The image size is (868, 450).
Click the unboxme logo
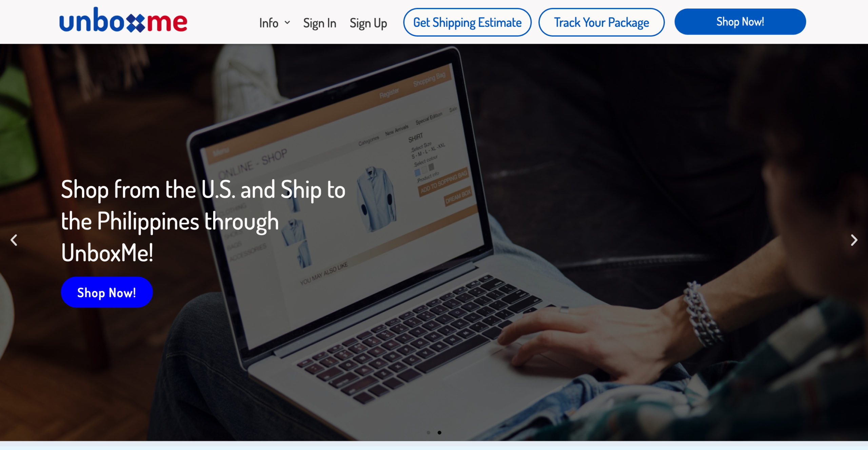tap(123, 20)
